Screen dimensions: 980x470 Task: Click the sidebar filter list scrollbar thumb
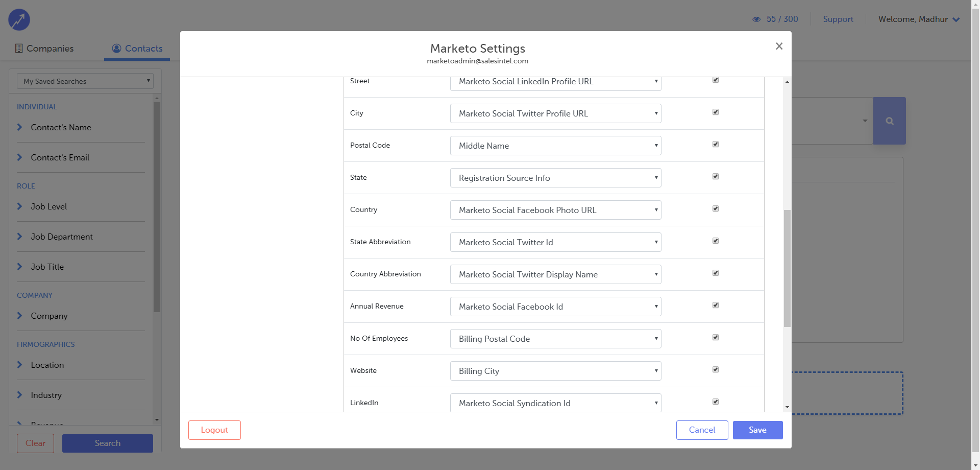(157, 207)
